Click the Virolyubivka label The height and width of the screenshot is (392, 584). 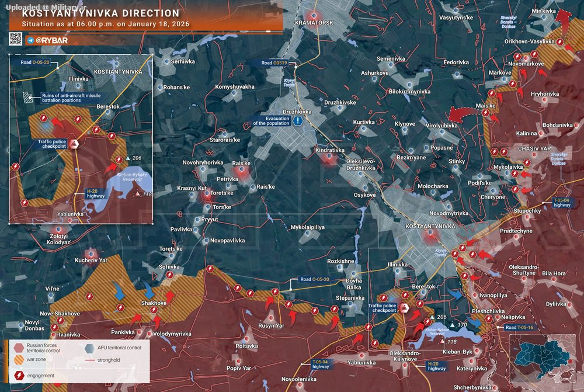click(x=442, y=126)
